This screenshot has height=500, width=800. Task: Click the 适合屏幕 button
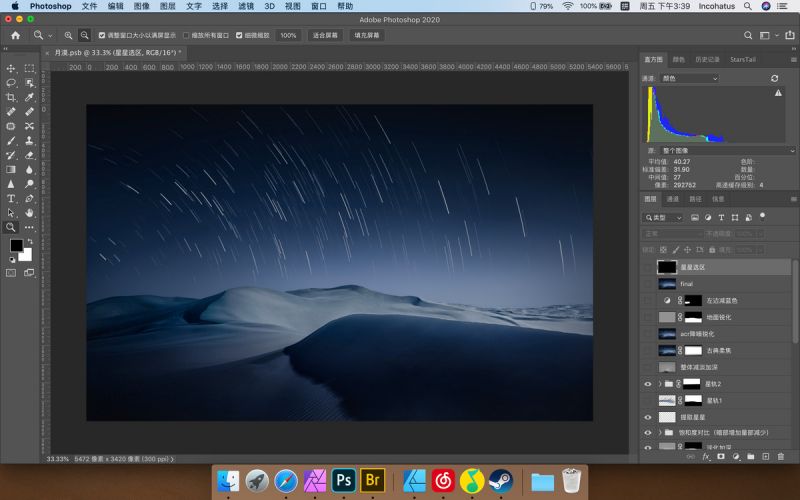tap(325, 35)
